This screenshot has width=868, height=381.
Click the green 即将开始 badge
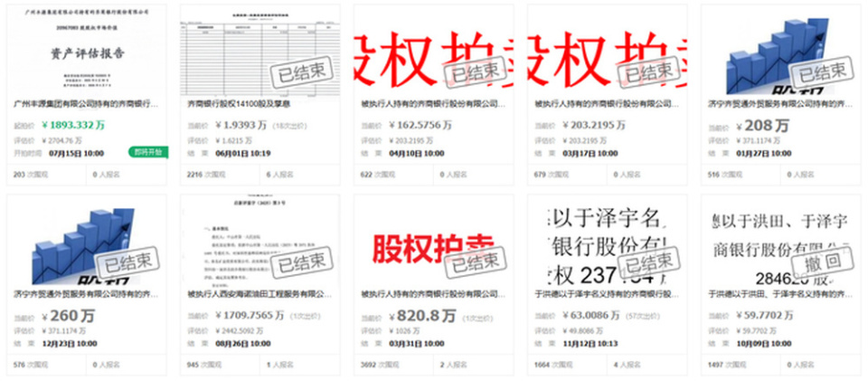(147, 152)
